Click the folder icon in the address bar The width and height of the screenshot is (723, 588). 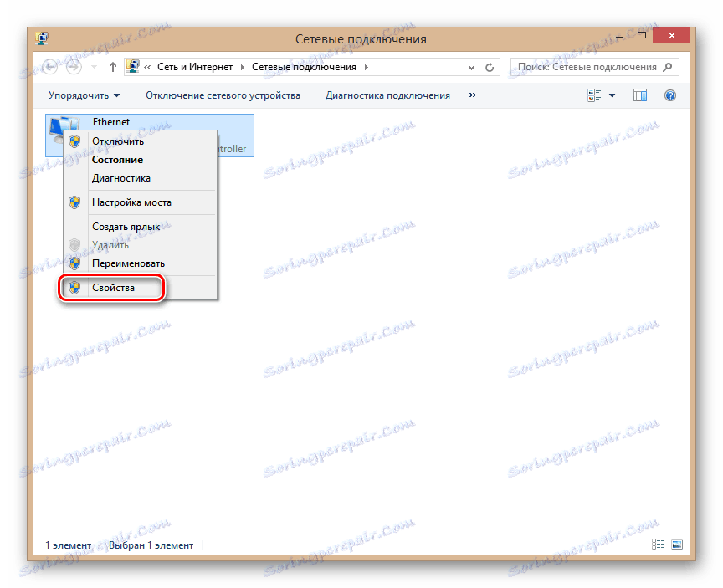tap(133, 66)
